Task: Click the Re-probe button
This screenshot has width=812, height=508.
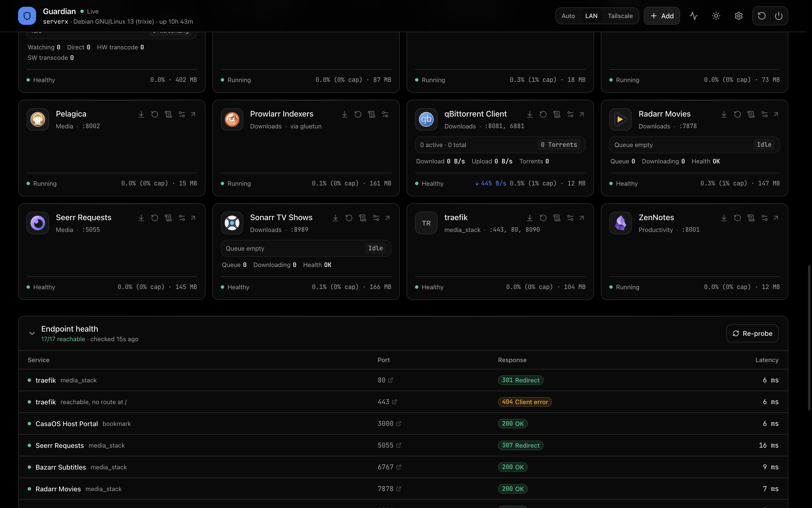Action: [752, 333]
